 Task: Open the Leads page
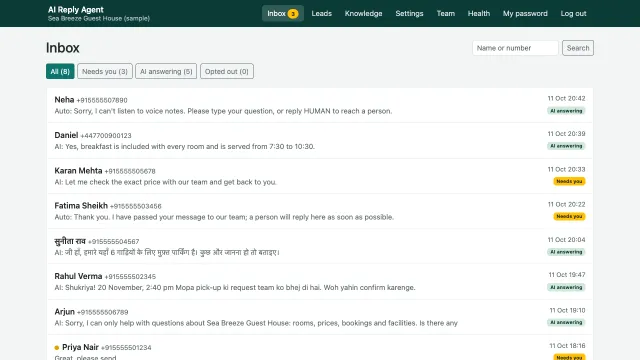point(322,13)
